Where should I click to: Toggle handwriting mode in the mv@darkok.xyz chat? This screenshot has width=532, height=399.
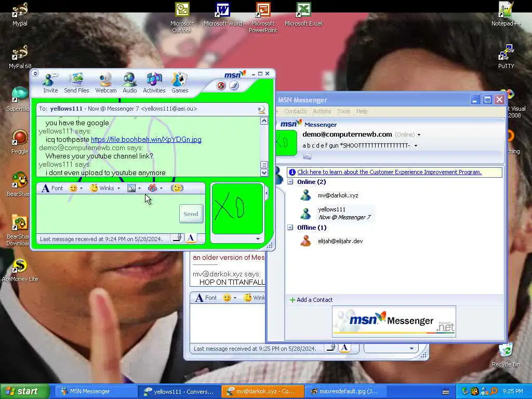(330, 348)
